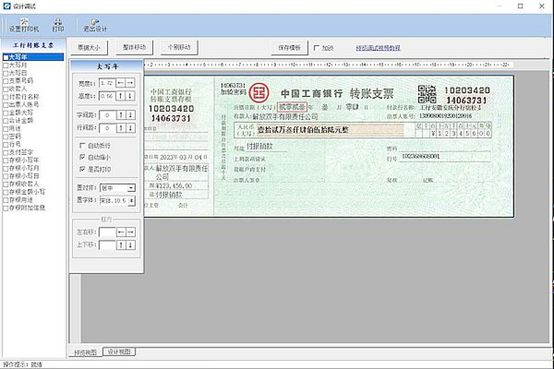Click the 退出设计 exit design icon
Image resolution: width=554 pixels, height=369 pixels.
coord(95,25)
